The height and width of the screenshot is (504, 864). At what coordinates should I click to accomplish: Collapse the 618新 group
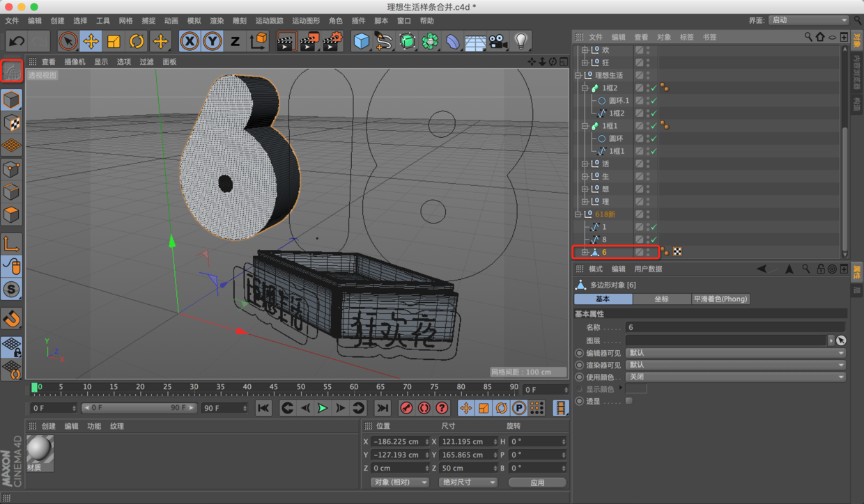578,214
